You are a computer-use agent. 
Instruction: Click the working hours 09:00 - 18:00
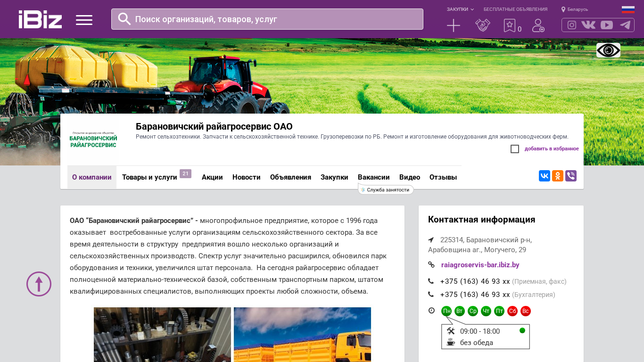click(x=480, y=331)
